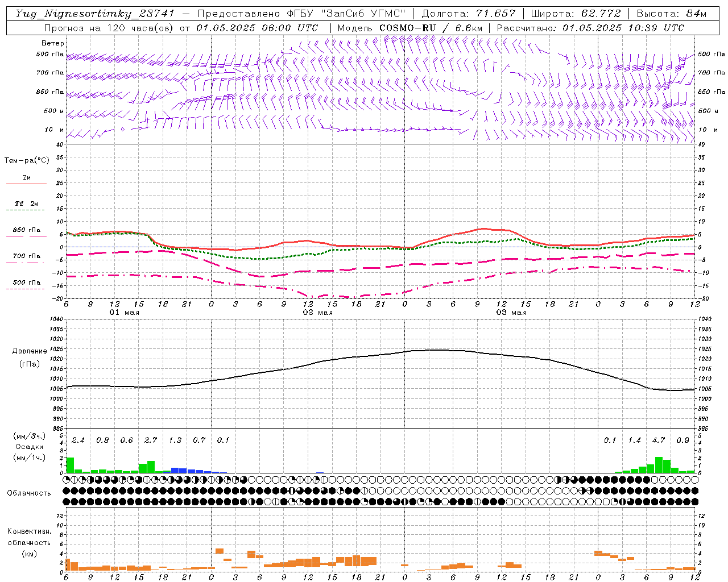Click the right 10 м wind level label
This screenshot has width=728, height=582.
[x=707, y=130]
